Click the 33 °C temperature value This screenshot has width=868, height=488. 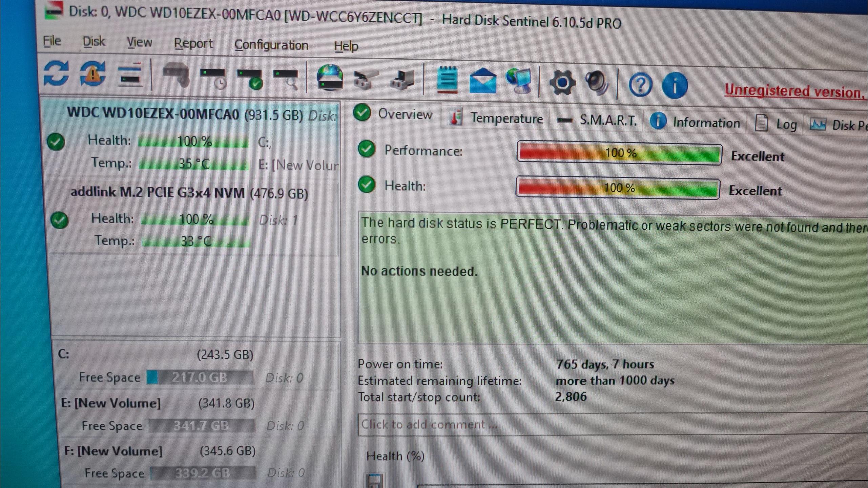[196, 241]
